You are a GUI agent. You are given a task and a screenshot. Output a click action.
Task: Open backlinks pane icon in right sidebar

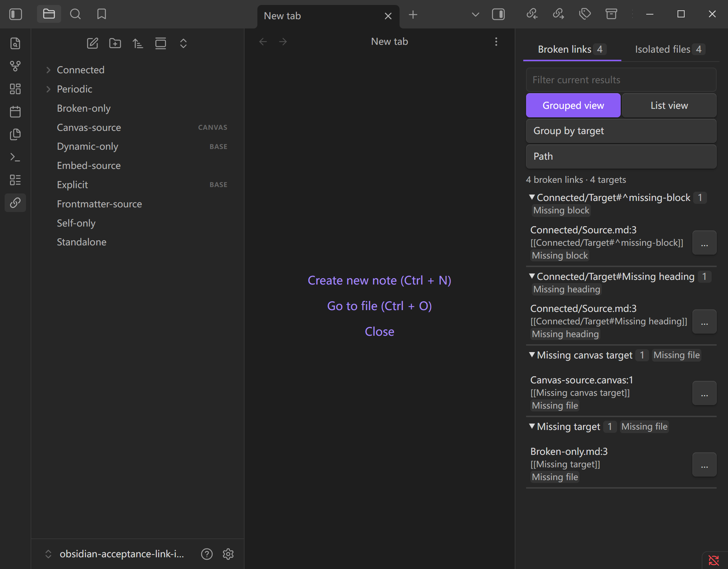pos(532,14)
